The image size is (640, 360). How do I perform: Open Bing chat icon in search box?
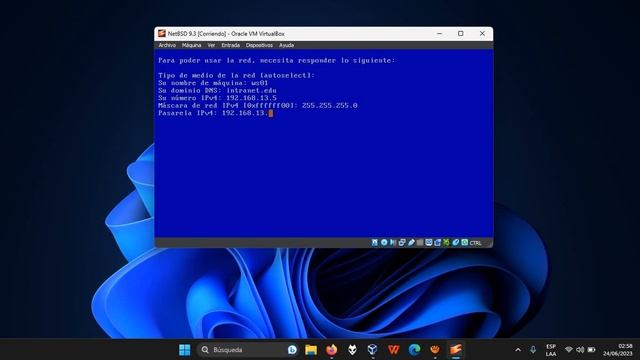coord(292,350)
